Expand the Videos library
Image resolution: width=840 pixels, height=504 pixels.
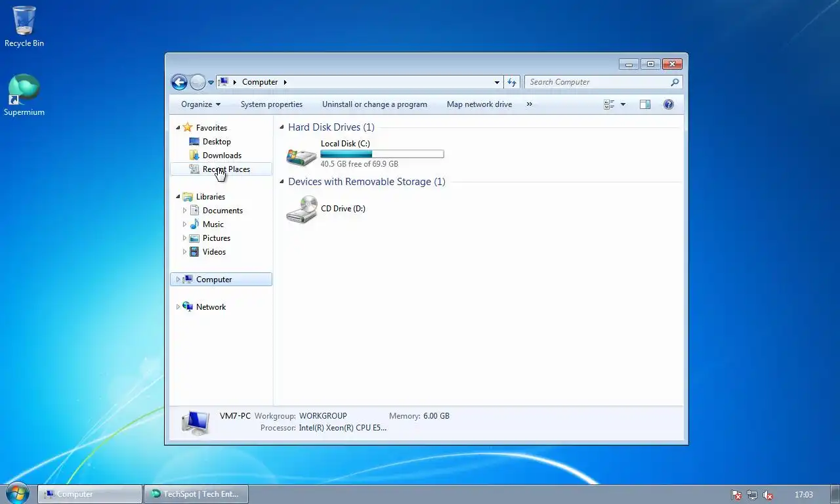tap(184, 252)
